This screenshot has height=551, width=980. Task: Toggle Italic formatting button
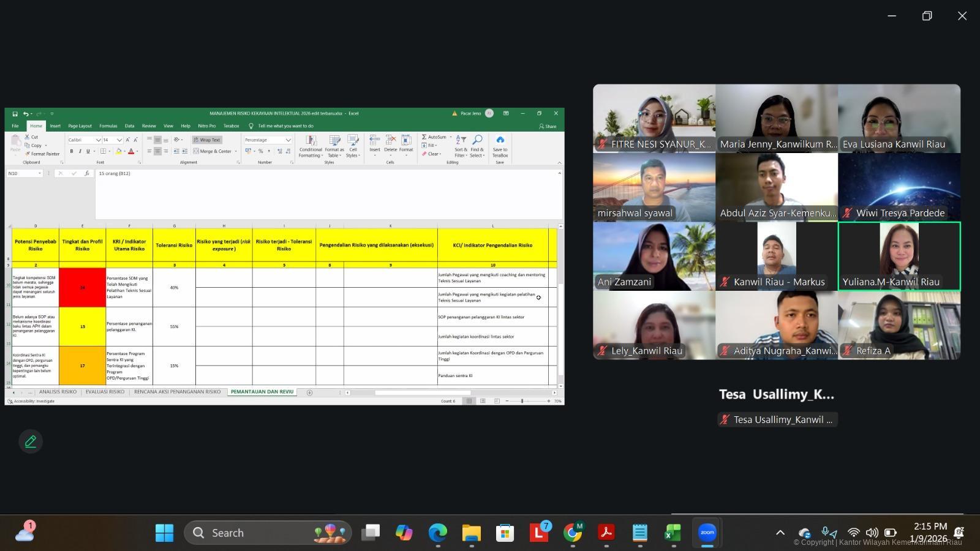coord(80,151)
